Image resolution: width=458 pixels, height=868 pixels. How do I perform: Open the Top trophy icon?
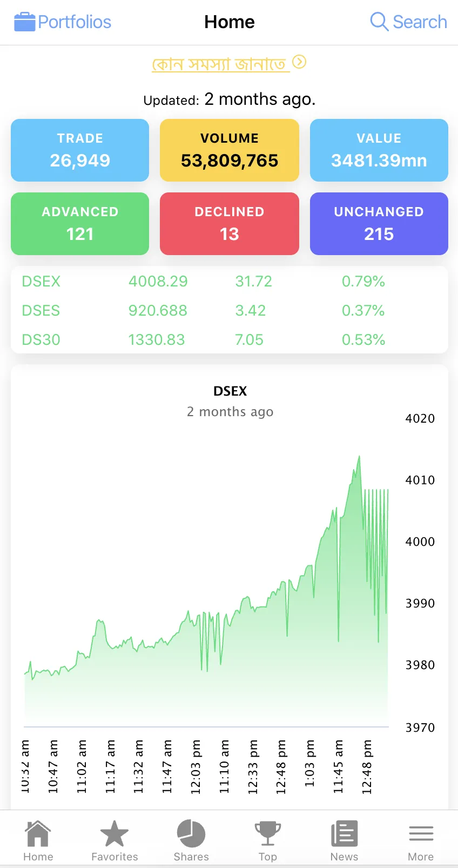(x=268, y=833)
